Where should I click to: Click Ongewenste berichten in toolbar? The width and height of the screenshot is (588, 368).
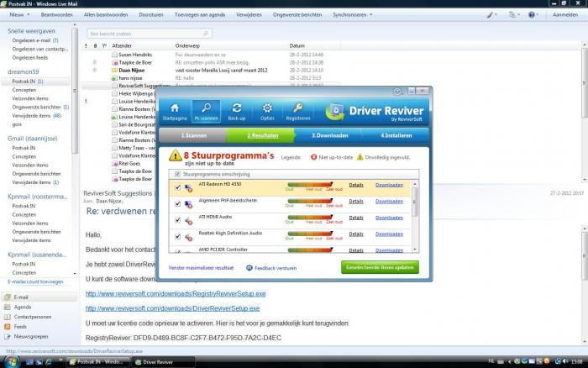click(x=297, y=14)
